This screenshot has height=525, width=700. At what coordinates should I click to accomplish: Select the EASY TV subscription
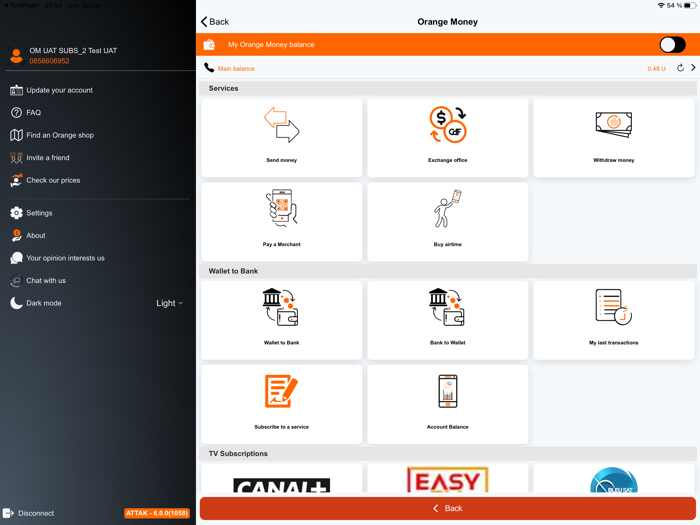click(447, 478)
